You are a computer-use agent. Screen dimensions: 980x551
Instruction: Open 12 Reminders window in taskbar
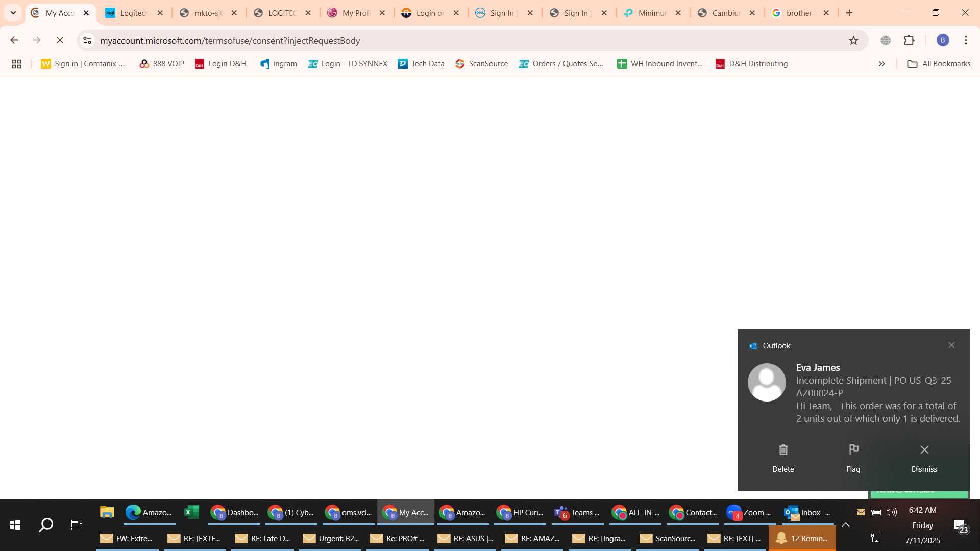point(802,538)
